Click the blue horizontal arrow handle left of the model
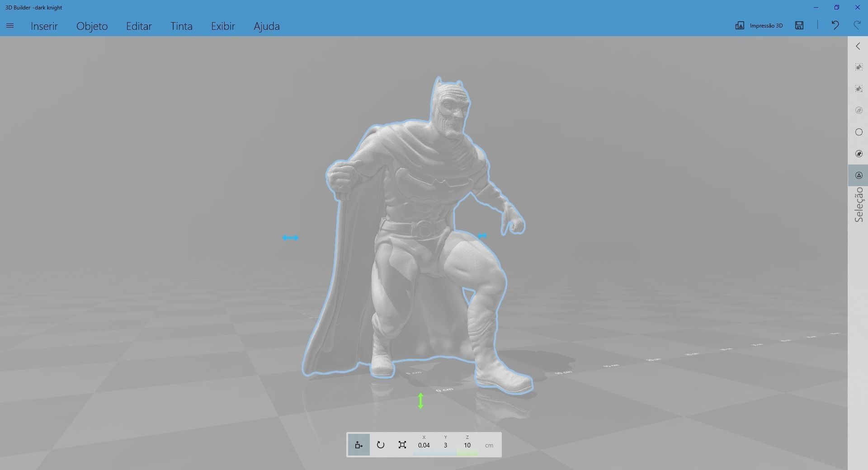The image size is (868, 470). click(290, 238)
